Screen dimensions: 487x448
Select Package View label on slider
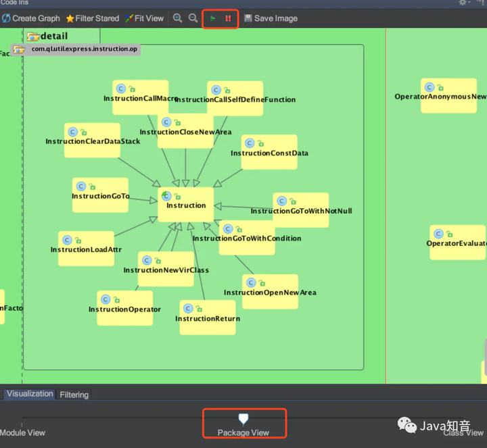[243, 432]
